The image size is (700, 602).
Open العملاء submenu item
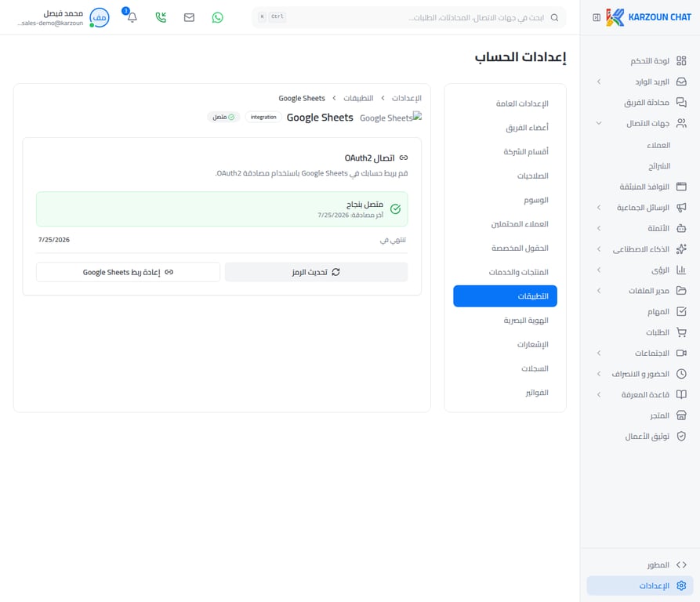pos(658,145)
